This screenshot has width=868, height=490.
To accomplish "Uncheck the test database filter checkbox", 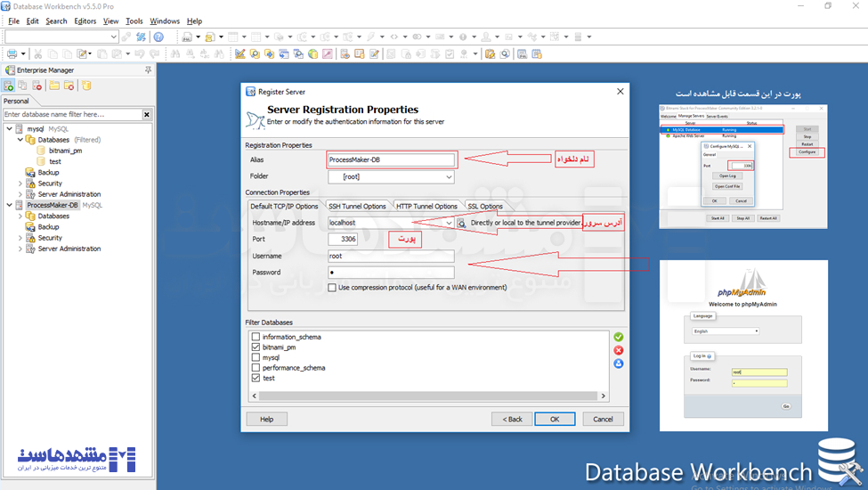I will (x=256, y=378).
